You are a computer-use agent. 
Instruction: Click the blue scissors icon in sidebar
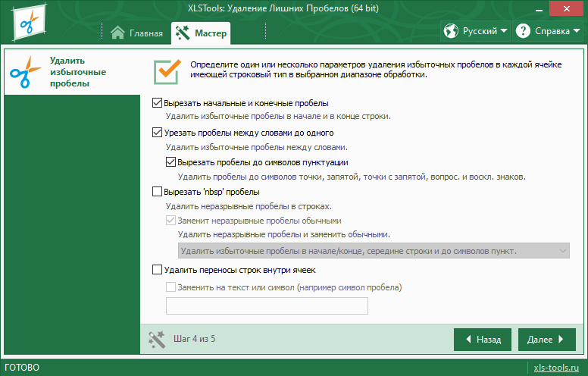click(26, 72)
